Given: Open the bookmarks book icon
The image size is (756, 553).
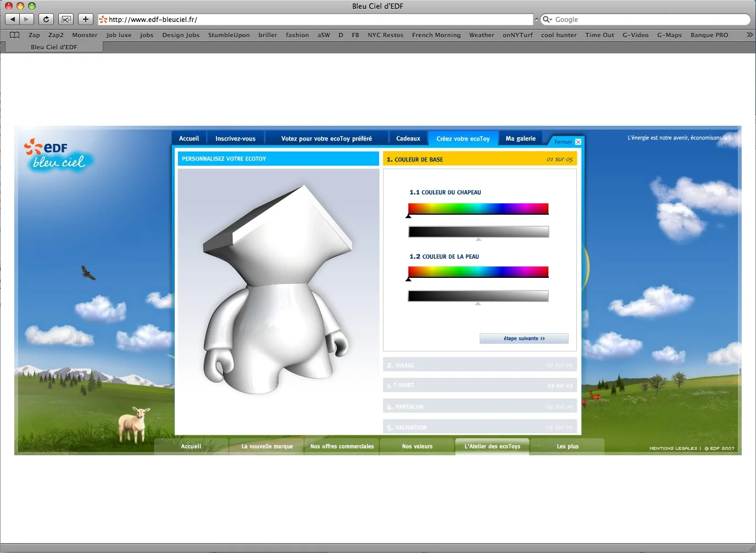Looking at the screenshot, I should 15,35.
